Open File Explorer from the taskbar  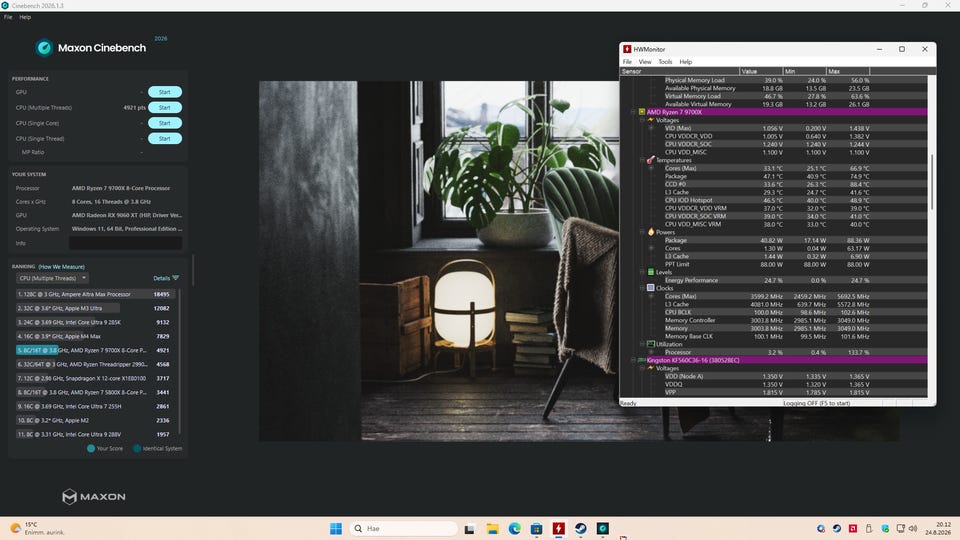(x=492, y=528)
